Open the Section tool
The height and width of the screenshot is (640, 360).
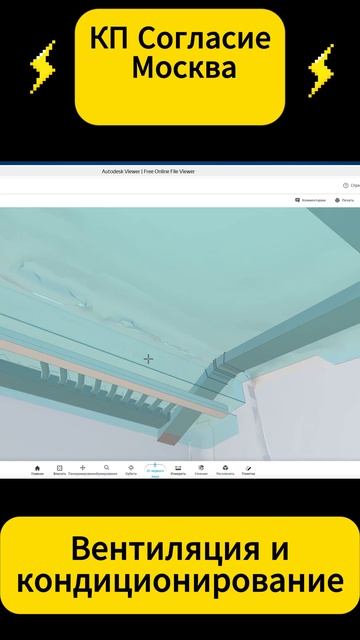coord(201,470)
